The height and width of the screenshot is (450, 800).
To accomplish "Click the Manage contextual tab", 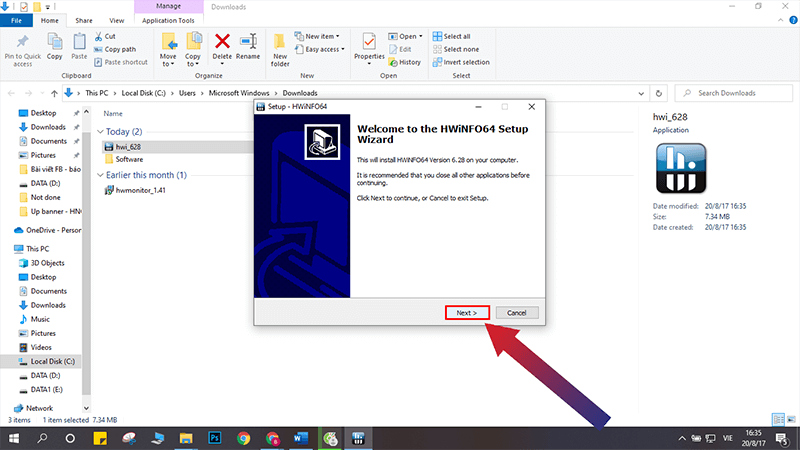I will 168,7.
